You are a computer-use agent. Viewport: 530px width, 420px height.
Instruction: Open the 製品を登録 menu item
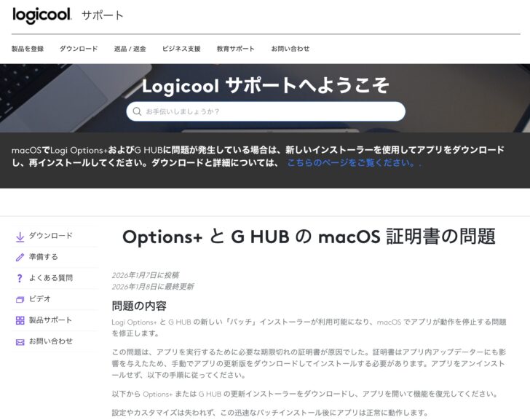click(28, 49)
